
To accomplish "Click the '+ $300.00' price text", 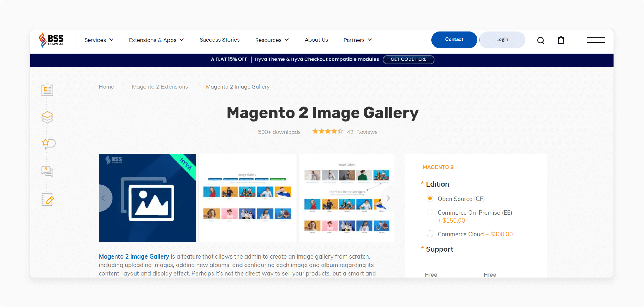I will click(499, 234).
